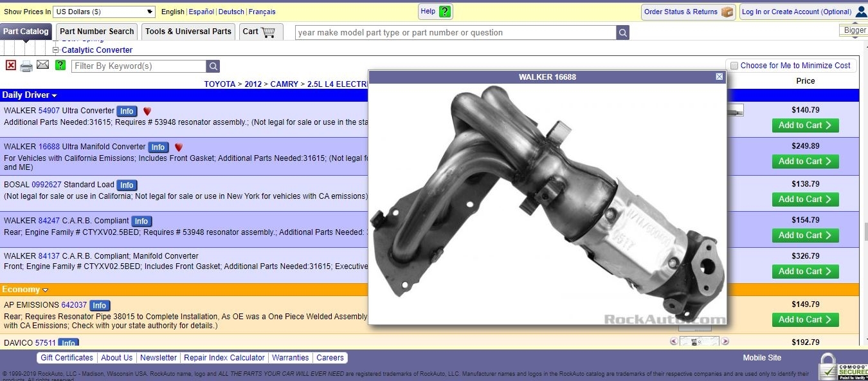Click the 2012 breadcrumb link
868x381 pixels.
tap(253, 84)
